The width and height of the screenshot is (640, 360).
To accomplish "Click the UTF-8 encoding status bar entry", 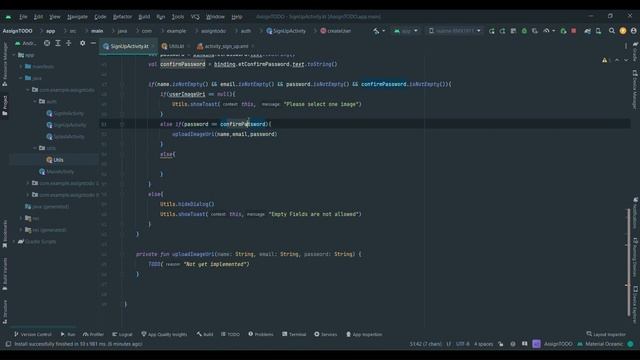I will 462,344.
